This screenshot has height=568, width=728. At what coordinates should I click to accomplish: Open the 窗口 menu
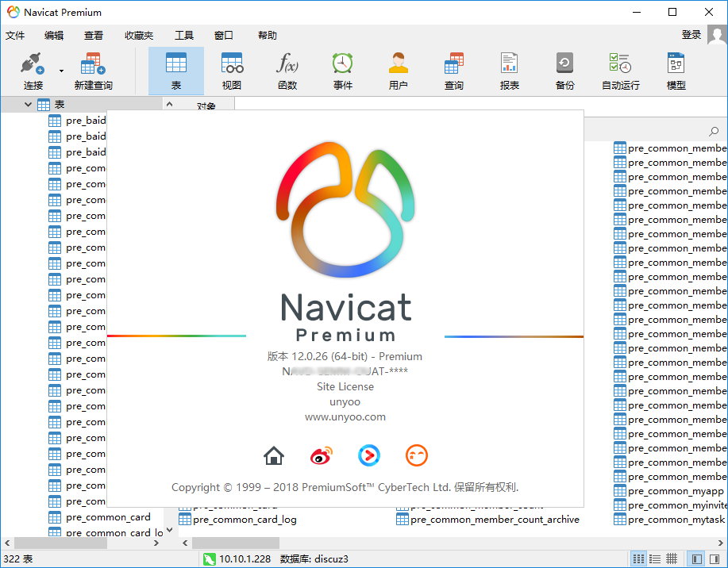coord(223,35)
